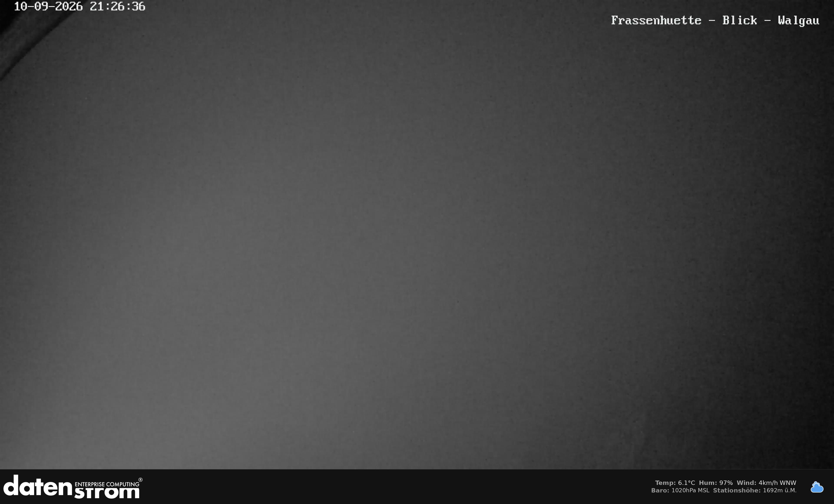
Task: Select the ENTERPRISE COMPUTING logo text
Action: [x=107, y=484]
